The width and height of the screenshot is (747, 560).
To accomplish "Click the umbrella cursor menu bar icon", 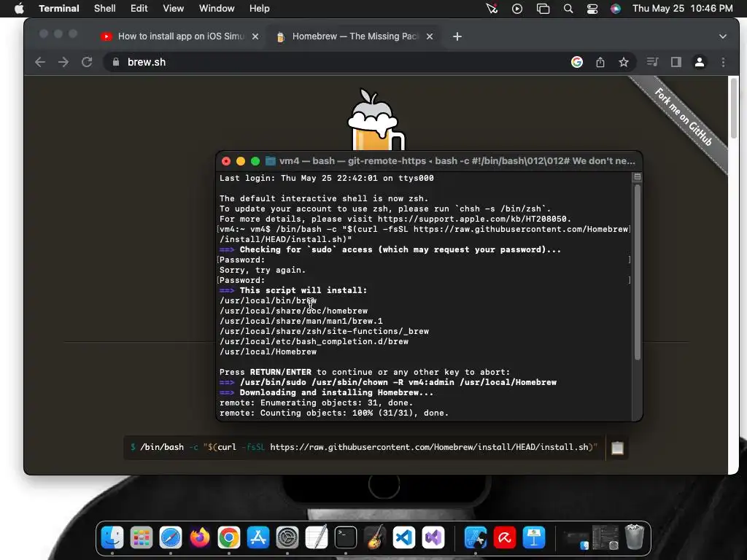I will coord(492,8).
